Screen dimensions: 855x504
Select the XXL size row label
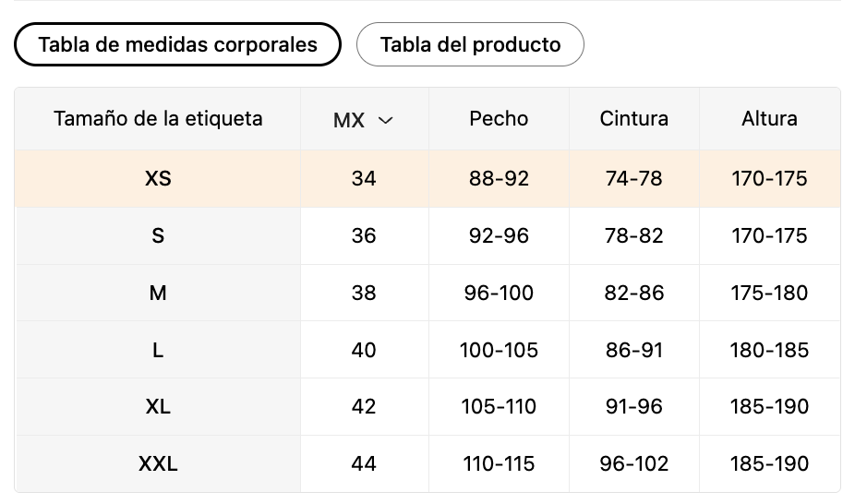point(158,463)
